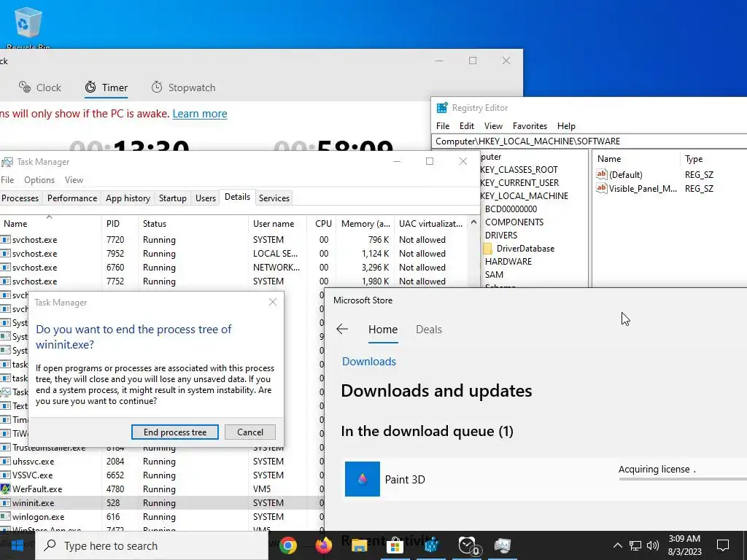The image size is (747, 560).
Task: Select the Timer tab in Clock app
Action: [x=107, y=87]
